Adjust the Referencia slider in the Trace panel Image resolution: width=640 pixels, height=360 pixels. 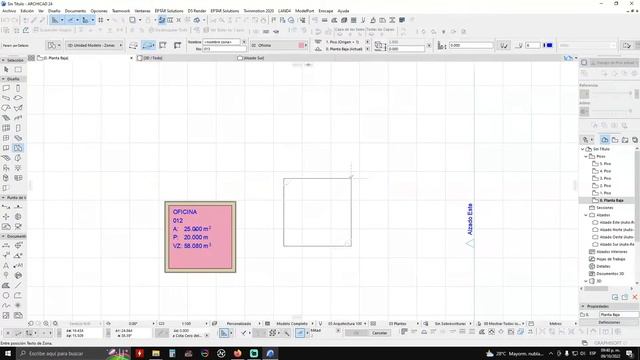tap(613, 93)
